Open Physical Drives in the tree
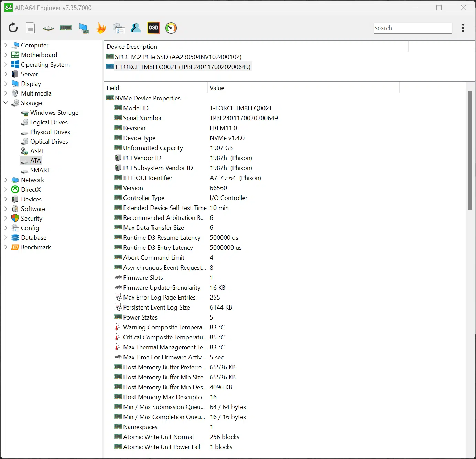 tap(50, 132)
